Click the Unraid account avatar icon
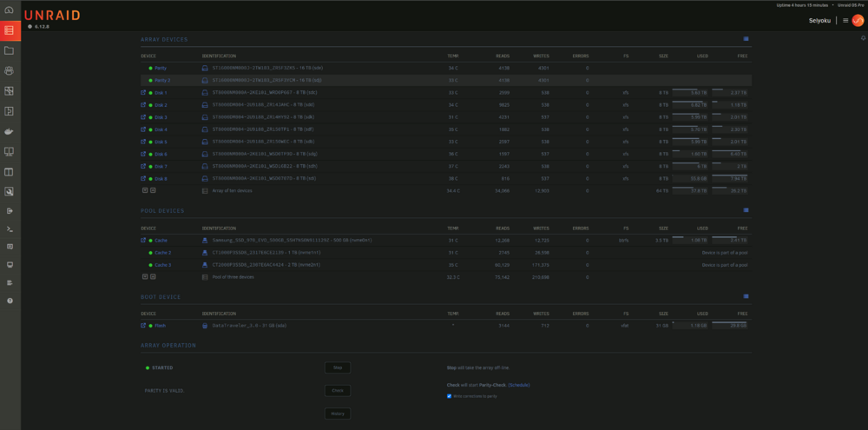 point(858,21)
